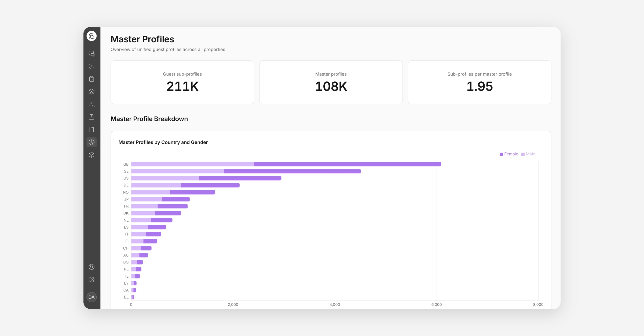
Task: Open the settings gear icon
Action: point(92,279)
